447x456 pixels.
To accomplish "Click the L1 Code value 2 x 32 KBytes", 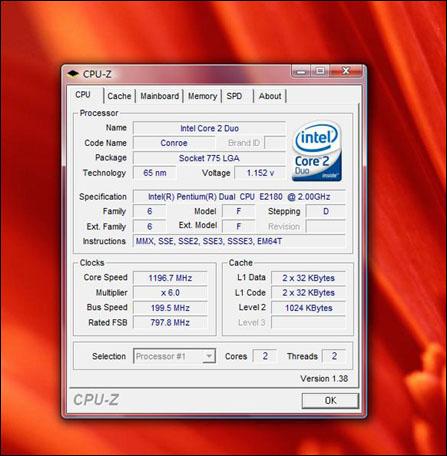I will tap(308, 293).
